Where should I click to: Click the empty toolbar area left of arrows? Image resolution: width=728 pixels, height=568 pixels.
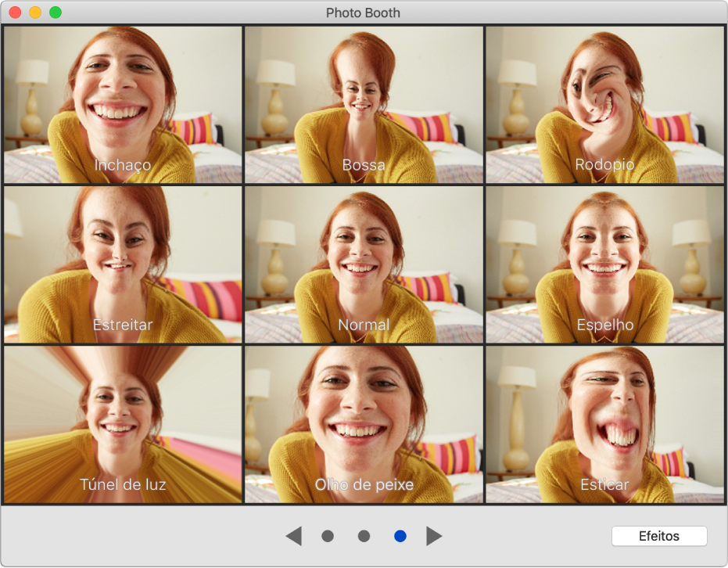[x=141, y=536]
